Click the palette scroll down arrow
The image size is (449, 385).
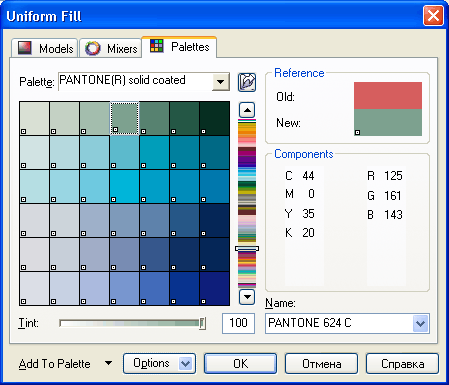coord(247,297)
